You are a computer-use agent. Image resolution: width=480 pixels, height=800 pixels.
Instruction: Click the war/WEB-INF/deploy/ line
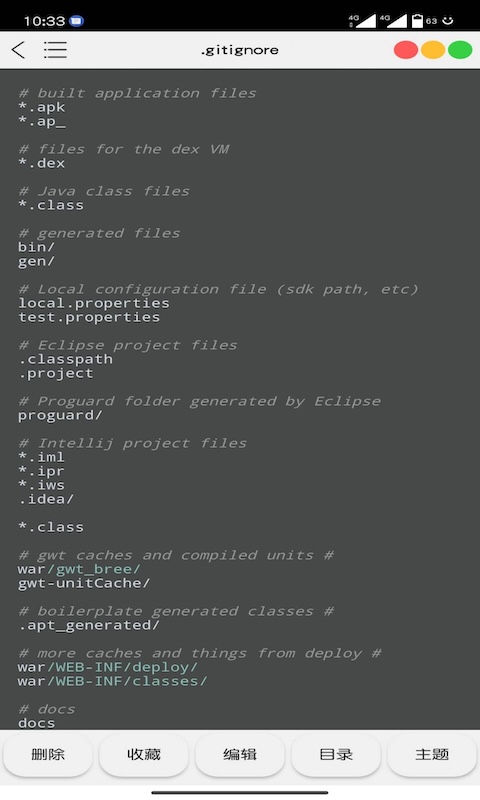tap(108, 667)
